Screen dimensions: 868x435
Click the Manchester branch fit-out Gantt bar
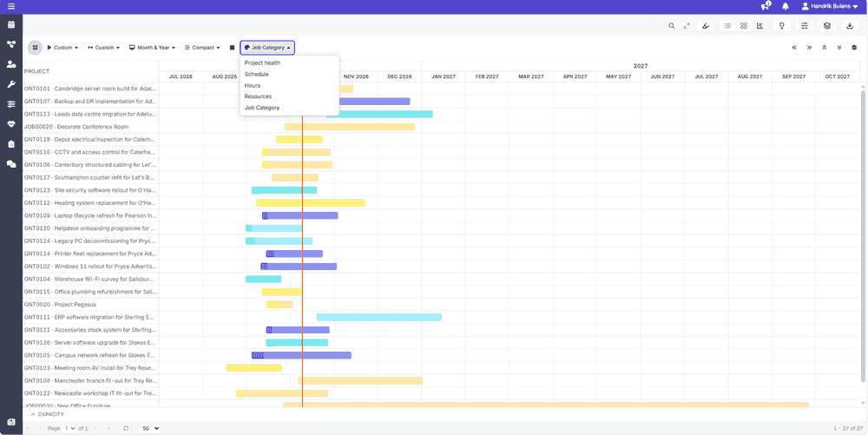point(360,381)
